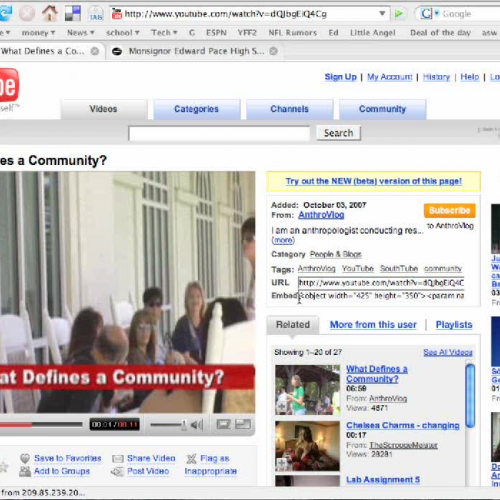Select the Related tab
Image resolution: width=500 pixels, height=500 pixels.
(293, 325)
